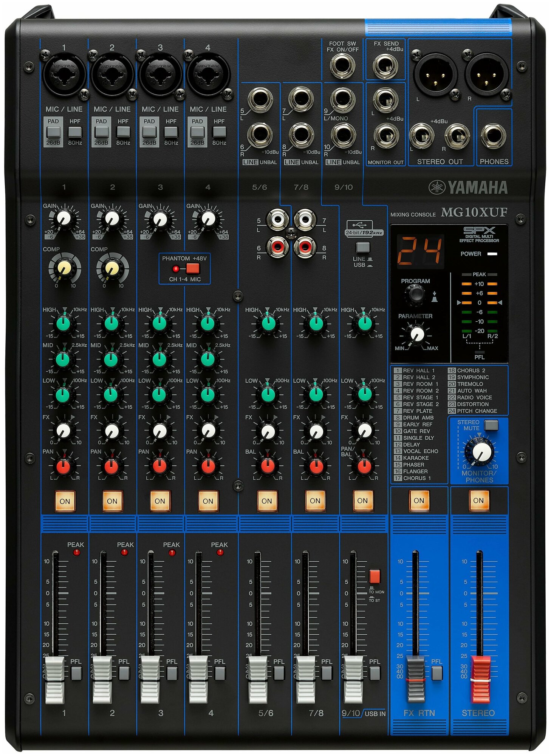Click the channel 1 HIGH EQ knob
The image size is (551, 756).
coord(63,324)
